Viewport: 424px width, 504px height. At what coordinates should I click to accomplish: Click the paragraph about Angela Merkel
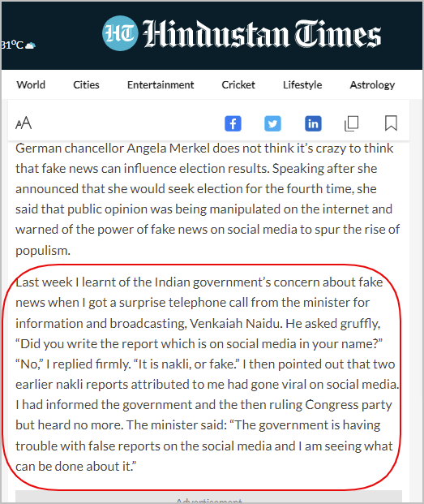click(208, 199)
